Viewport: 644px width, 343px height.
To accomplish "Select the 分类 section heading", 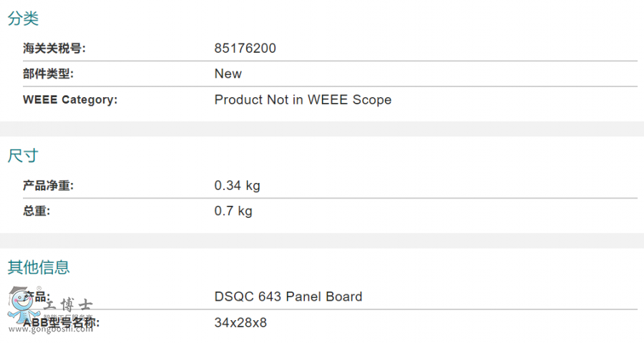I will click(23, 19).
